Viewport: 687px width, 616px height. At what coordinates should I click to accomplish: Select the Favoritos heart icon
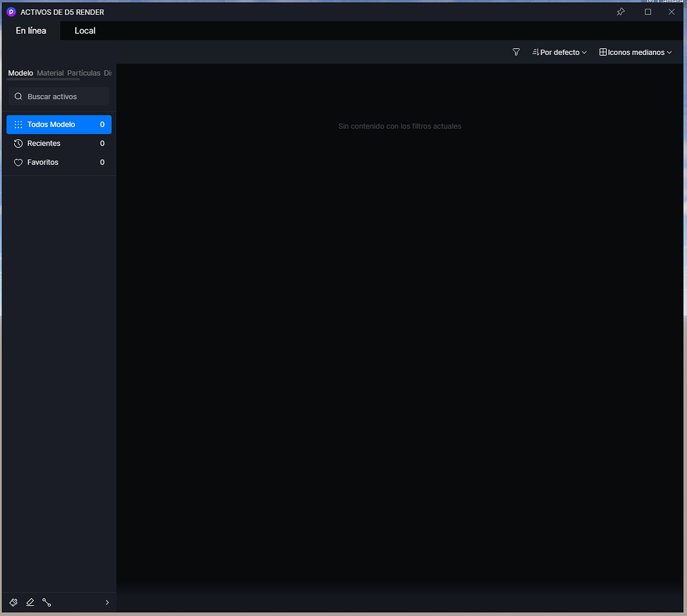(x=17, y=162)
